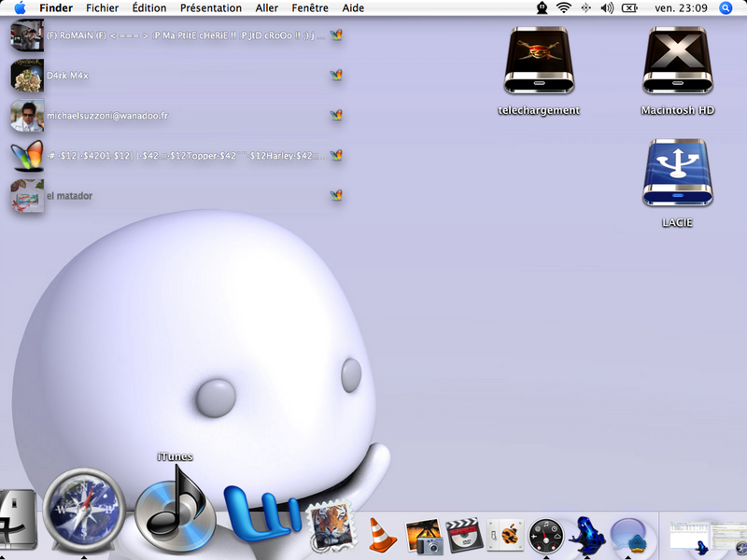Screen dimensions: 747x560
Task: Launch iDVD clapperboard dock icon
Action: [464, 535]
